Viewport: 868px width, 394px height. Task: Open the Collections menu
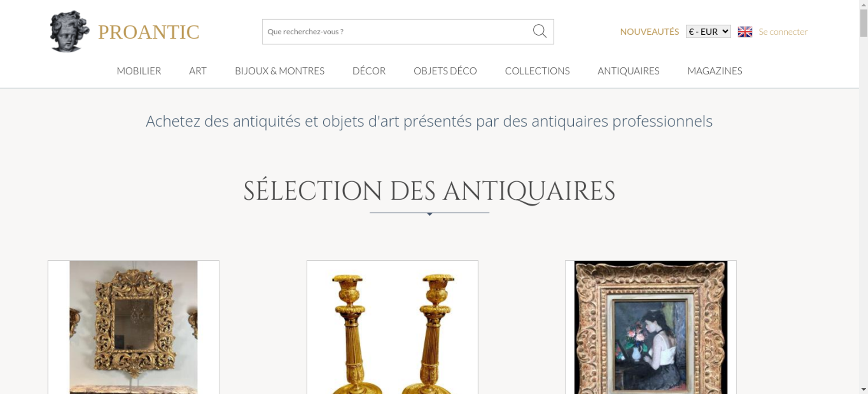pyautogui.click(x=537, y=71)
